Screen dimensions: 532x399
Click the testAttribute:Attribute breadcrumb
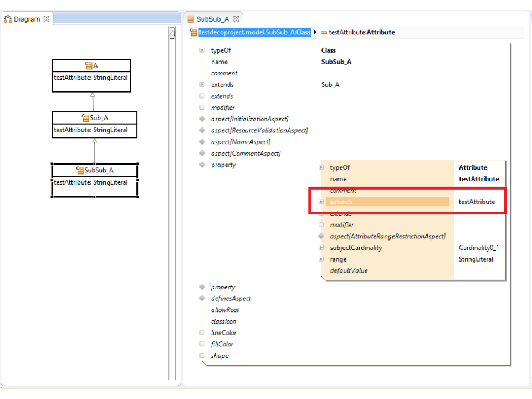coord(361,32)
